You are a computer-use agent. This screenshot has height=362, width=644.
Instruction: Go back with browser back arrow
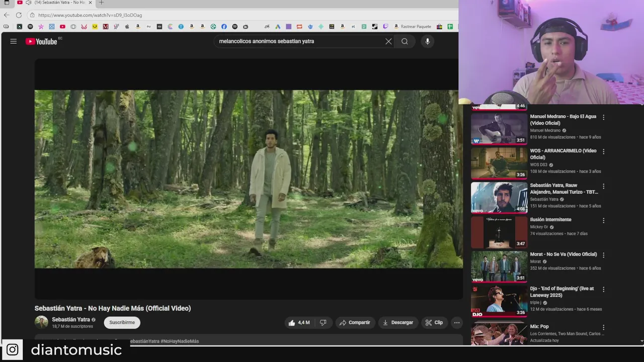pyautogui.click(x=7, y=15)
